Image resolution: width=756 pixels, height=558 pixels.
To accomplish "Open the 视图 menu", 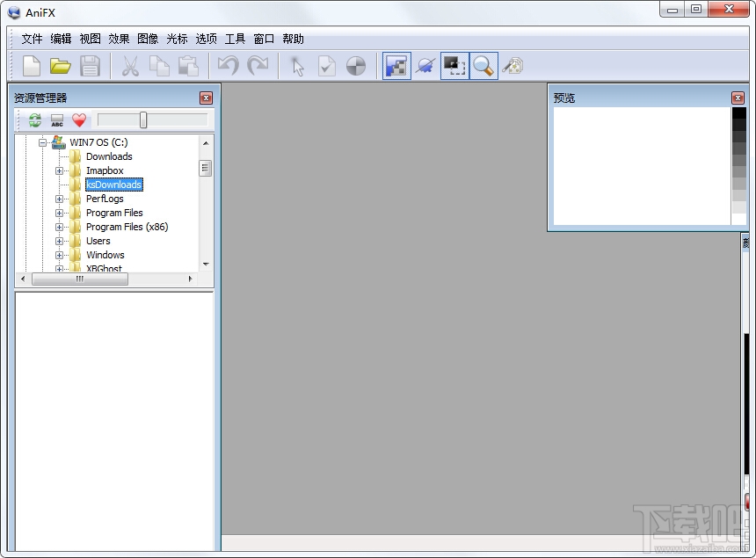I will click(91, 39).
